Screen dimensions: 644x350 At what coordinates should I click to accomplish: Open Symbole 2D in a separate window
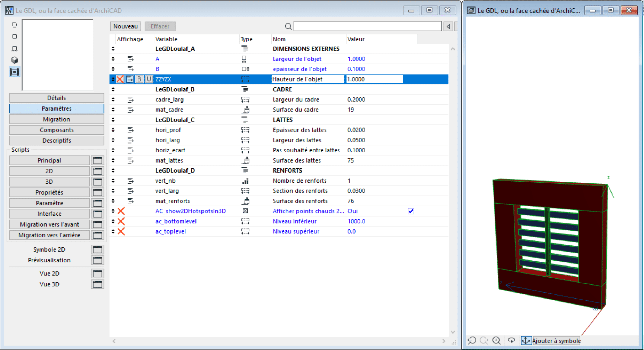click(x=98, y=250)
